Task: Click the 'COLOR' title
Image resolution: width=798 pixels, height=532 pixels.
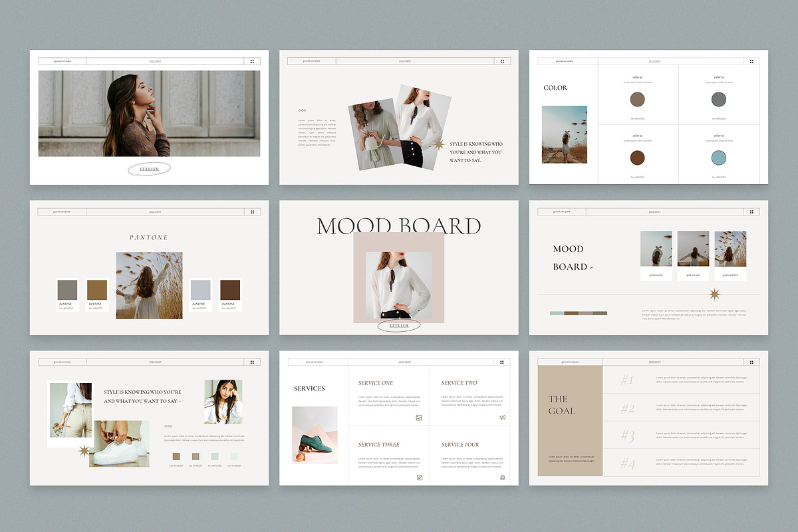Action: coord(555,88)
